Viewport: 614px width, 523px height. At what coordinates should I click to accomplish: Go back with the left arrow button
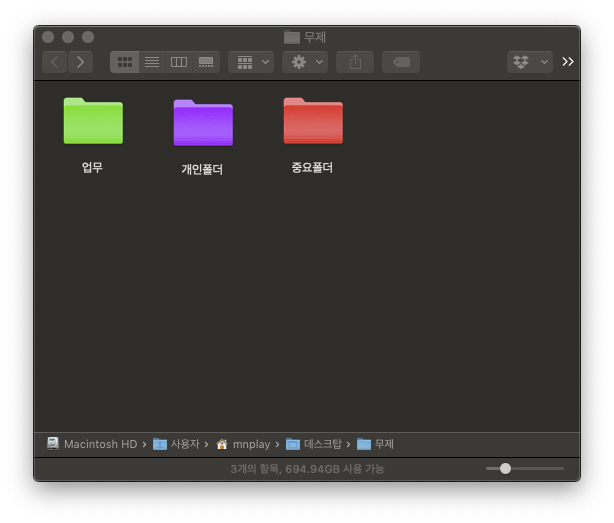coord(54,62)
